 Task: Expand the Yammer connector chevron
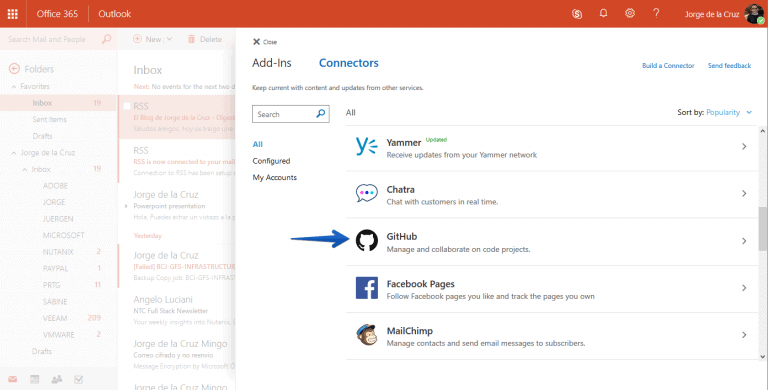point(744,146)
